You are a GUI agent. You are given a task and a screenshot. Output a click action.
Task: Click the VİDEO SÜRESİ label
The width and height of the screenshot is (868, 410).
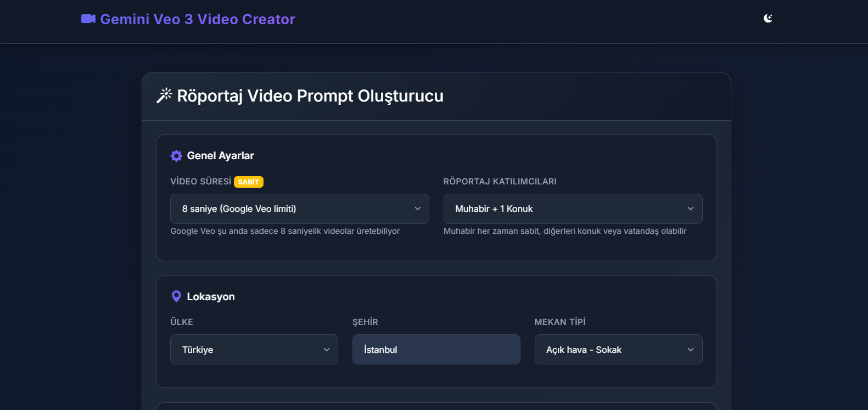click(x=201, y=182)
